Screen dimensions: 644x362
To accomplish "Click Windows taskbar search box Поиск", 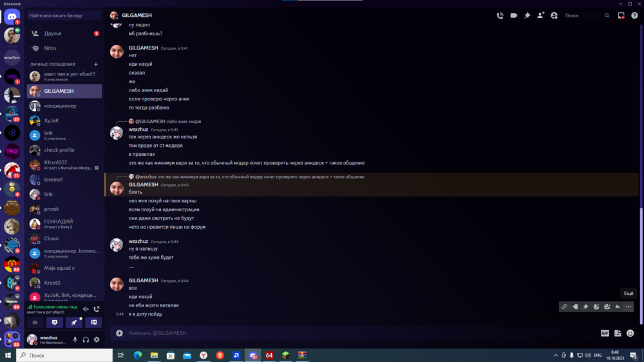I will click(64, 355).
